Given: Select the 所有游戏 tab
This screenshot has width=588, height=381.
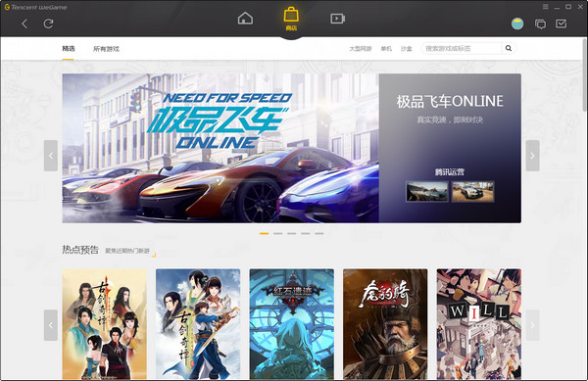Looking at the screenshot, I should (x=106, y=49).
